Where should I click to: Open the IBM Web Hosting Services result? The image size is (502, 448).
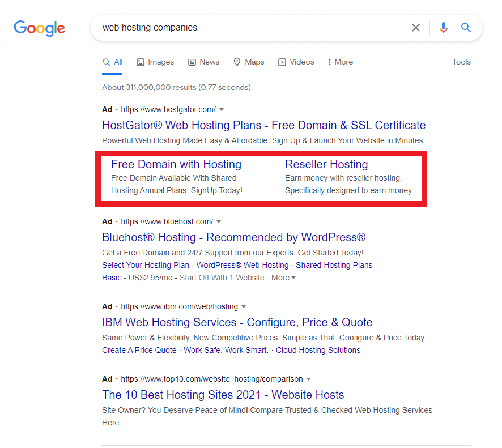pos(237,322)
